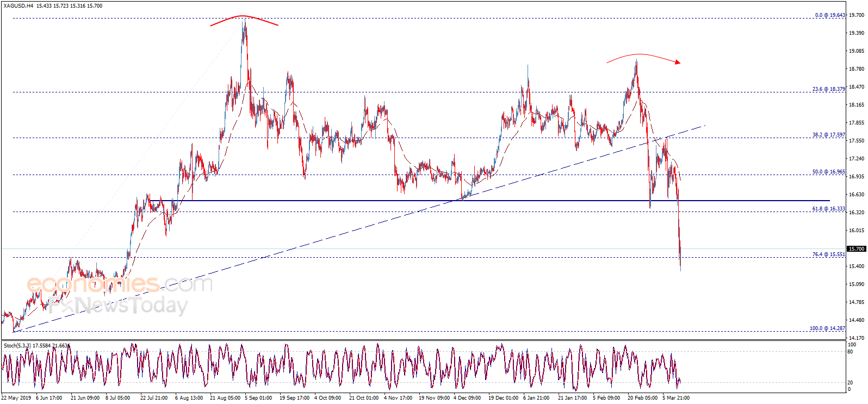Click the stochastic scale value 80
The height and width of the screenshot is (404, 868).
point(851,351)
